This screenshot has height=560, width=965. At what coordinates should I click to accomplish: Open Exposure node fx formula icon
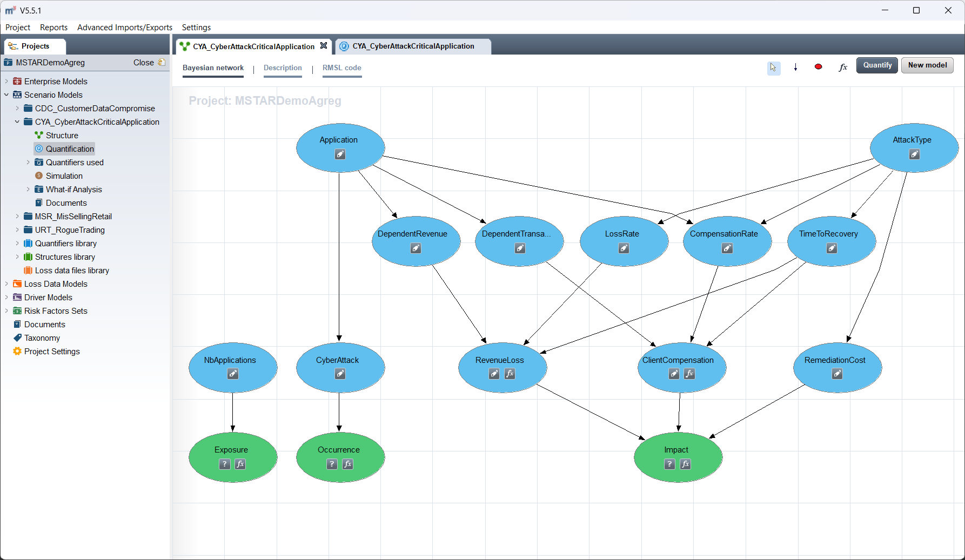240,464
